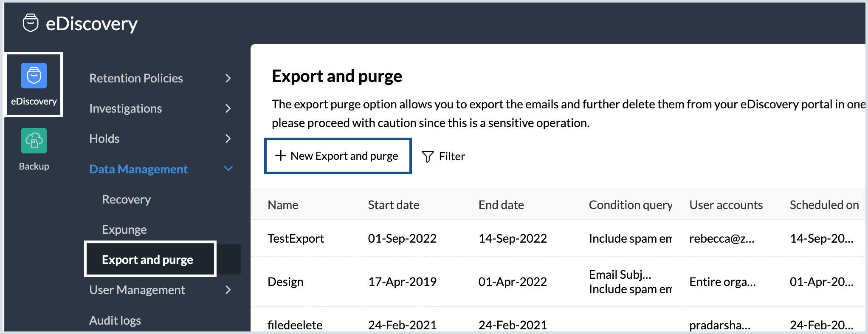Click the Filter funnel icon
This screenshot has height=334, width=868.
pyautogui.click(x=428, y=156)
